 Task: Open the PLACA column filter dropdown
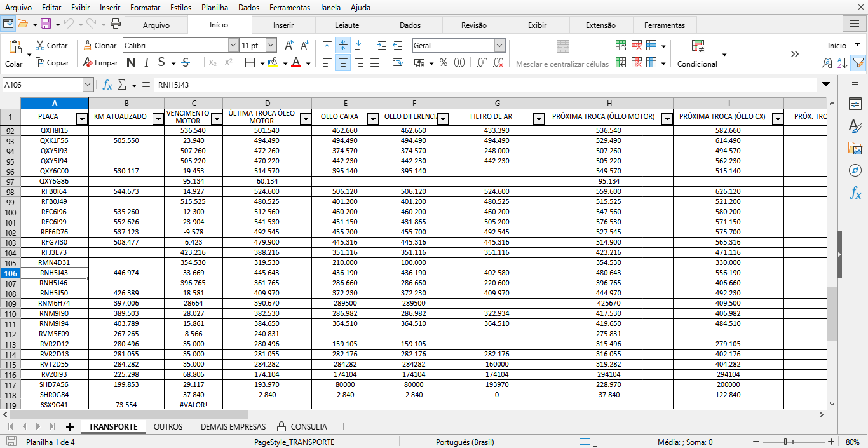coord(81,118)
